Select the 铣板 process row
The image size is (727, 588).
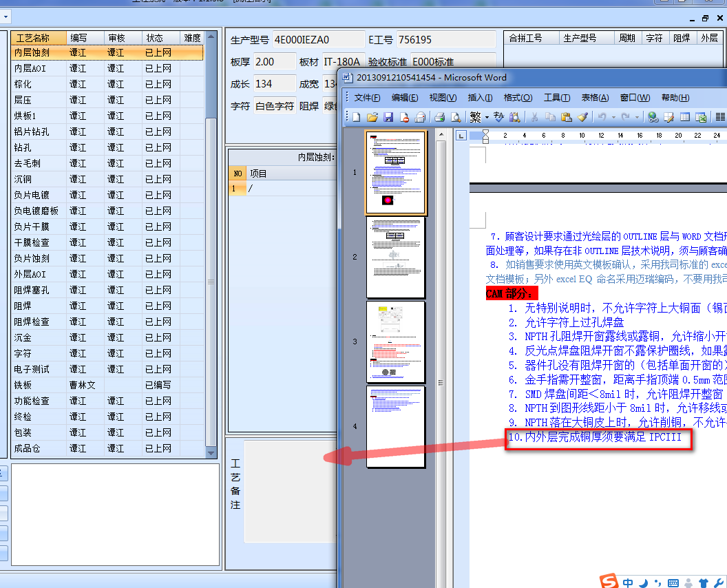pos(107,385)
